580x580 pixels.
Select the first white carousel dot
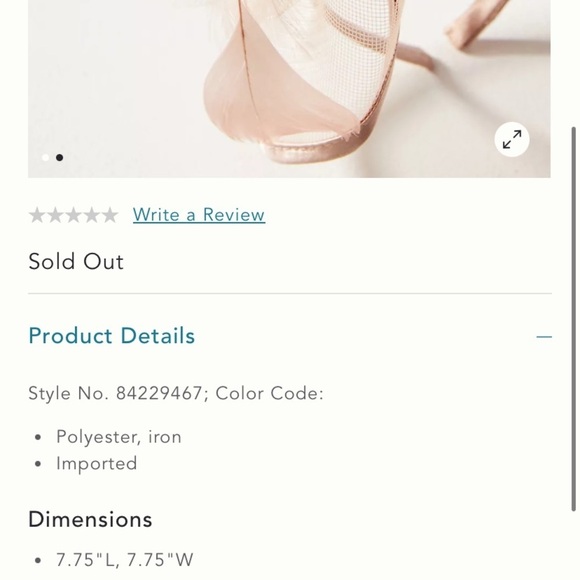(x=45, y=158)
